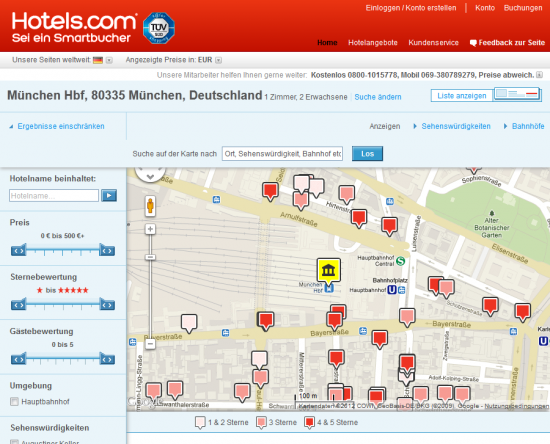550x444 pixels.
Task: Click the map zoom in plus button
Action: pyautogui.click(x=150, y=229)
